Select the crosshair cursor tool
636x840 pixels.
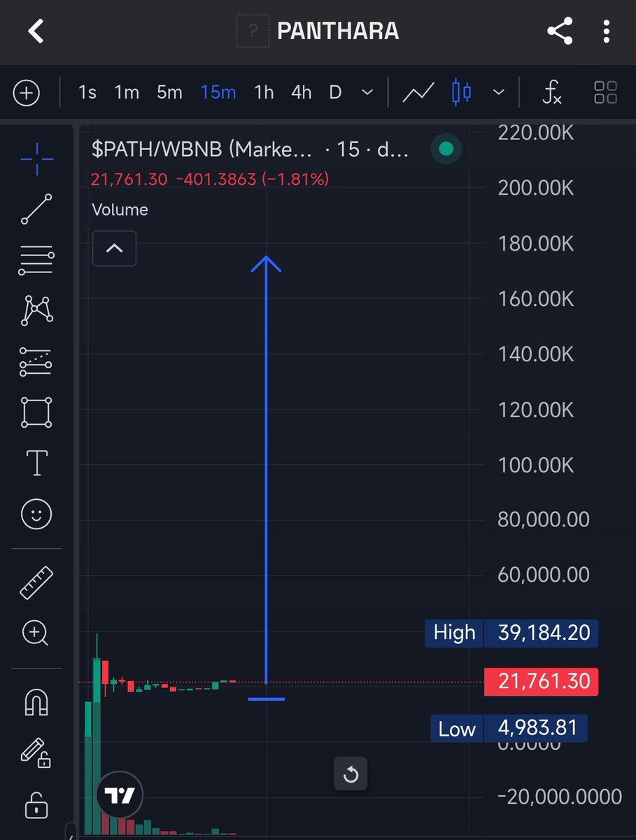coord(36,159)
